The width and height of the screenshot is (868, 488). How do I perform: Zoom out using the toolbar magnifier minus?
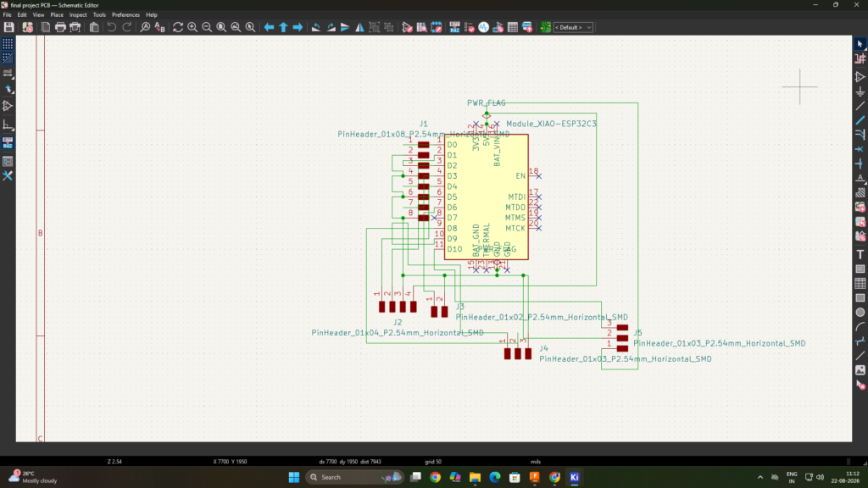pyautogui.click(x=207, y=27)
